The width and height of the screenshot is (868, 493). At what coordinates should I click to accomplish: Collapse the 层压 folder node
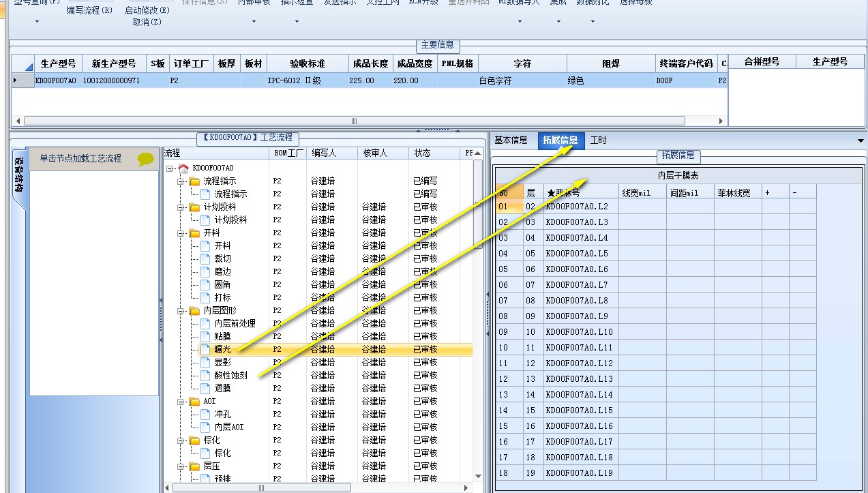click(181, 466)
